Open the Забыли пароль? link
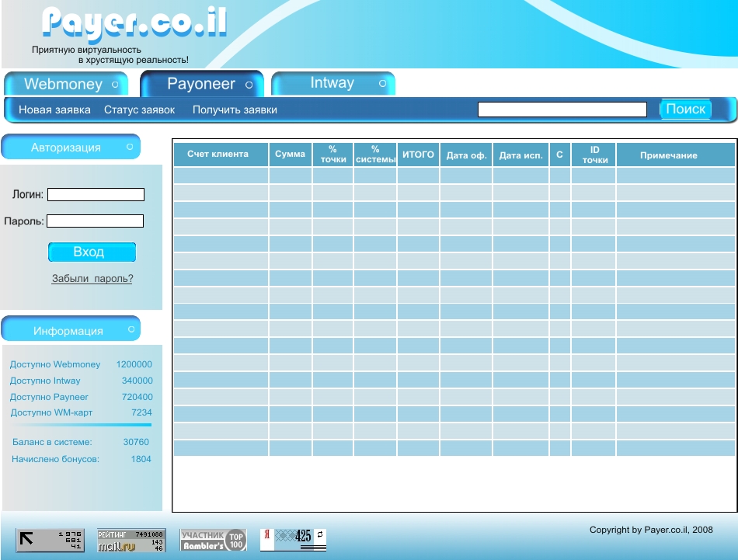Screen dimensions: 738x560 (92, 279)
